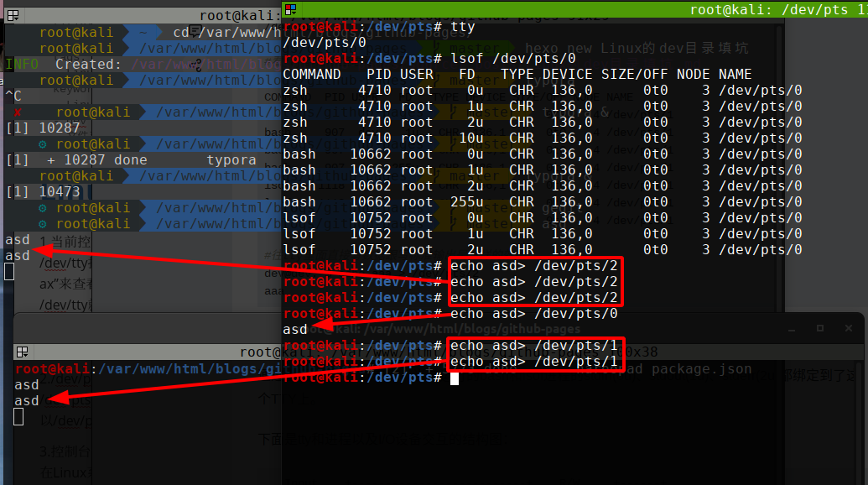
Task: Click the 'tty' command in main terminal
Action: pyautogui.click(x=463, y=26)
